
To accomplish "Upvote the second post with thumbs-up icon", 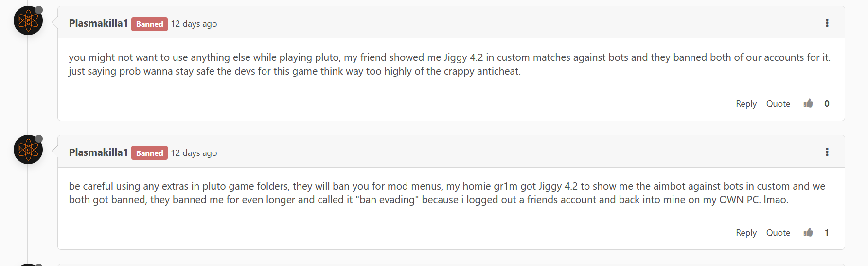I will click(808, 232).
